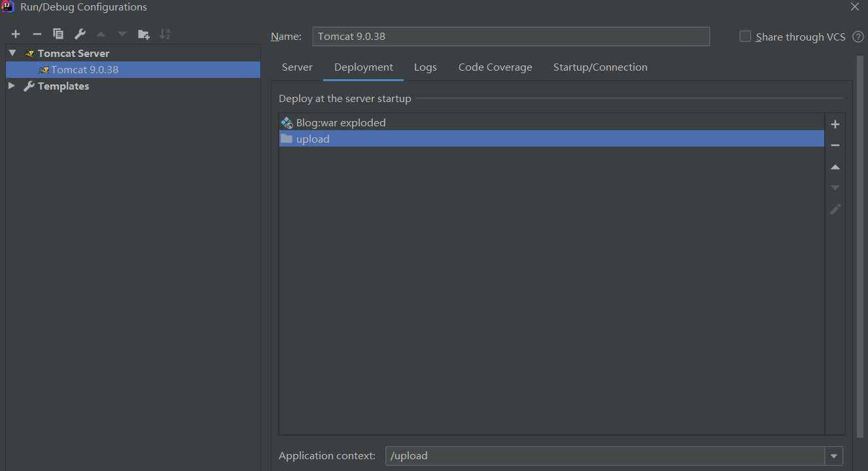This screenshot has height=471, width=868.
Task: Click into the Name input field
Action: [x=511, y=37]
